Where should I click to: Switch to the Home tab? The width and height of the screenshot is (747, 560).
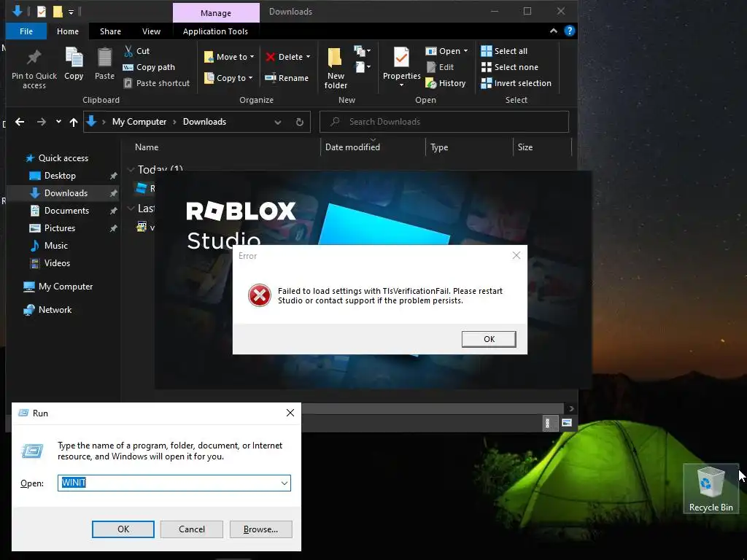pos(68,31)
